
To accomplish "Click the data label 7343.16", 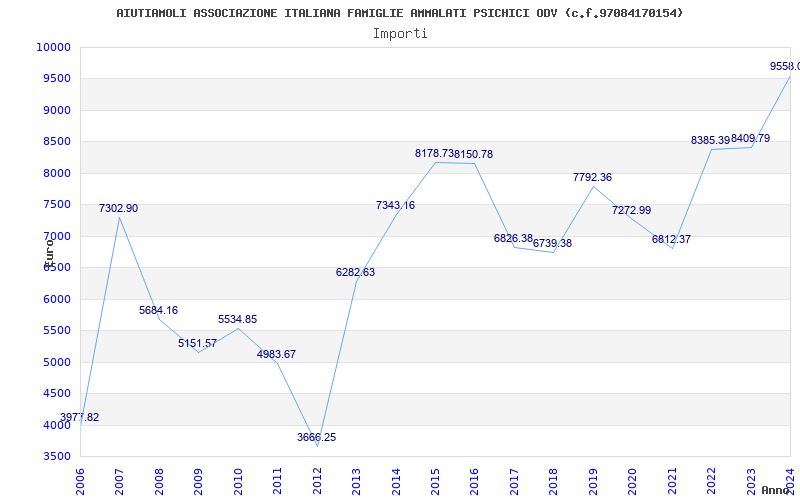I will pyautogui.click(x=395, y=205).
